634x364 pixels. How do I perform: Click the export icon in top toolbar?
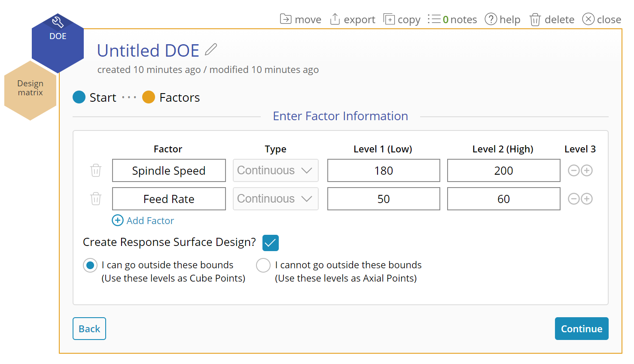point(335,19)
